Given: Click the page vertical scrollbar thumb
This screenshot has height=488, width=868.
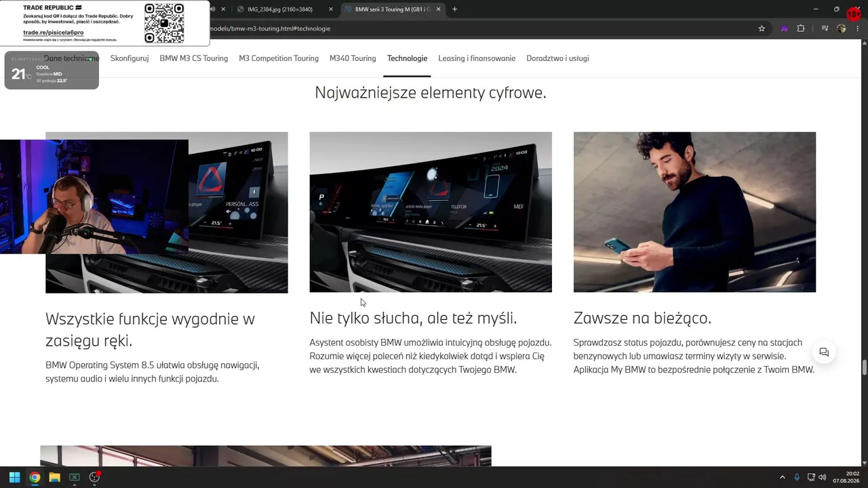Looking at the screenshot, I should tap(865, 367).
